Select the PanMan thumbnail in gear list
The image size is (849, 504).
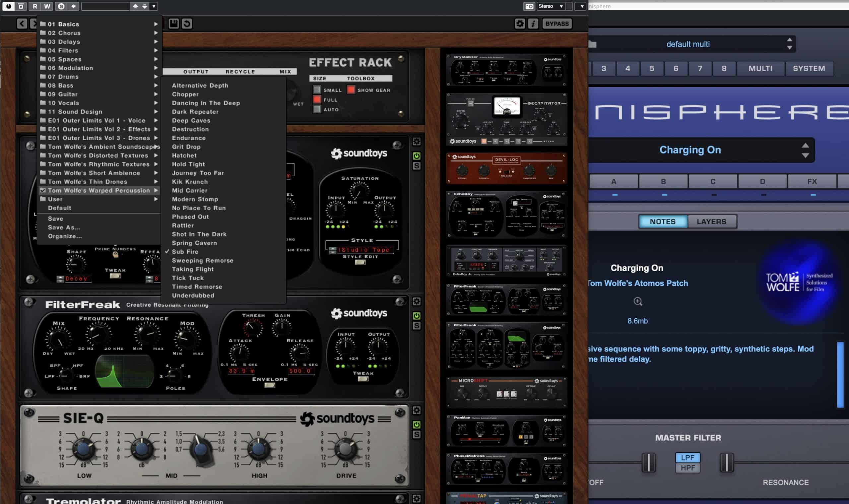tap(506, 430)
